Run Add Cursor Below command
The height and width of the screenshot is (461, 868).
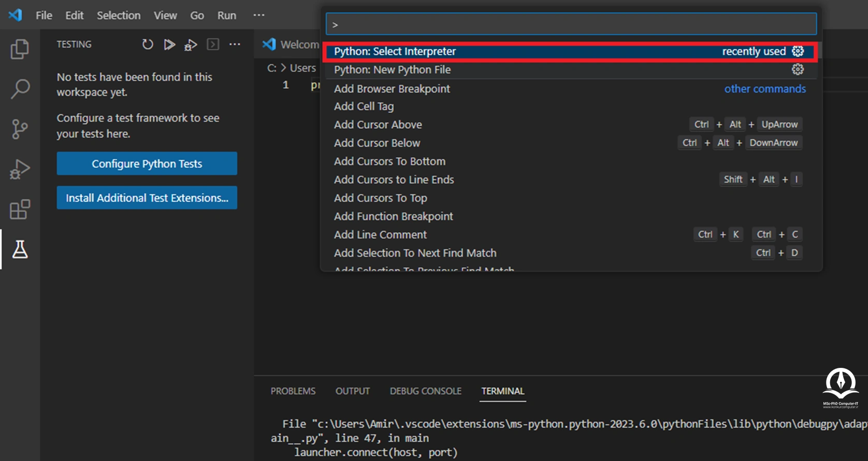tap(570, 143)
